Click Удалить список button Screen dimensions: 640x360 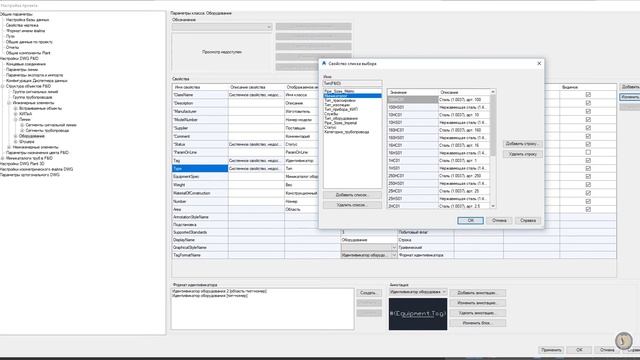pos(352,205)
